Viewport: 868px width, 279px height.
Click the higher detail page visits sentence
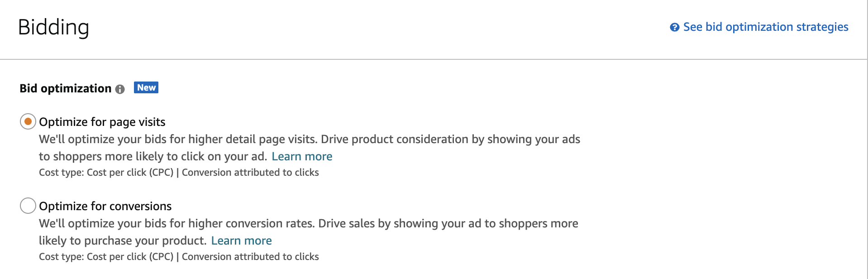178,139
